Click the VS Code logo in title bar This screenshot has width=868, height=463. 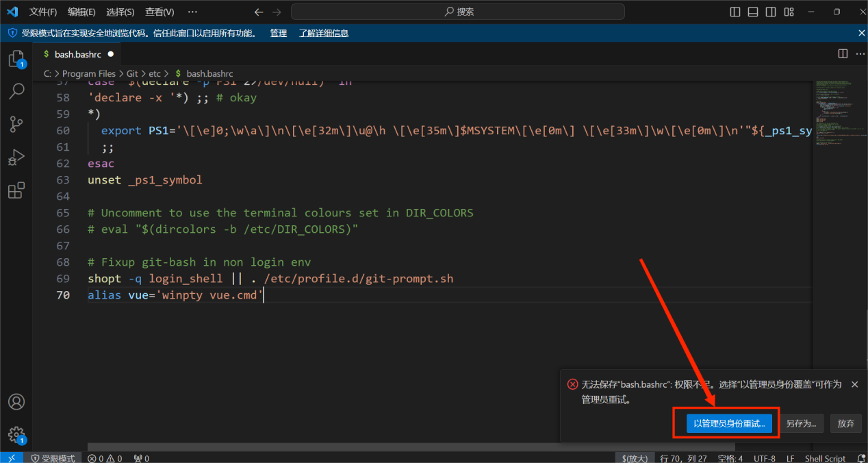[12, 12]
